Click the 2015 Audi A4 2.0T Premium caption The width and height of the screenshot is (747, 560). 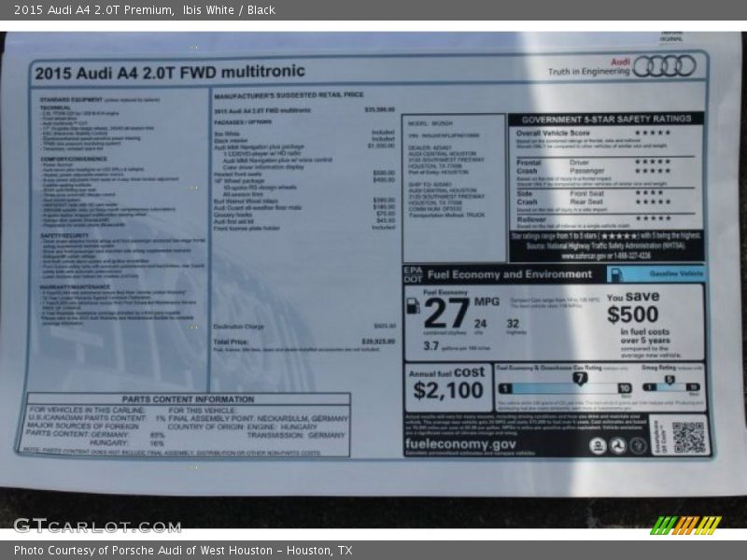pos(145,10)
